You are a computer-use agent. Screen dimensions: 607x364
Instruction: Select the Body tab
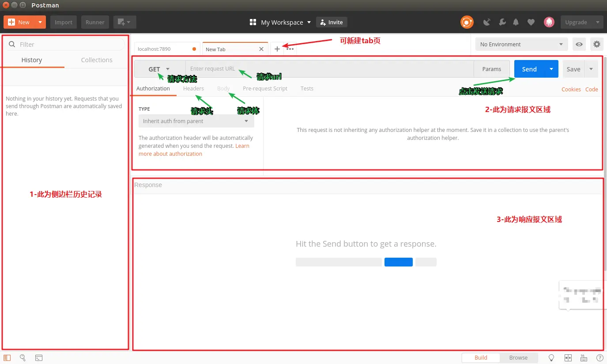tap(223, 89)
